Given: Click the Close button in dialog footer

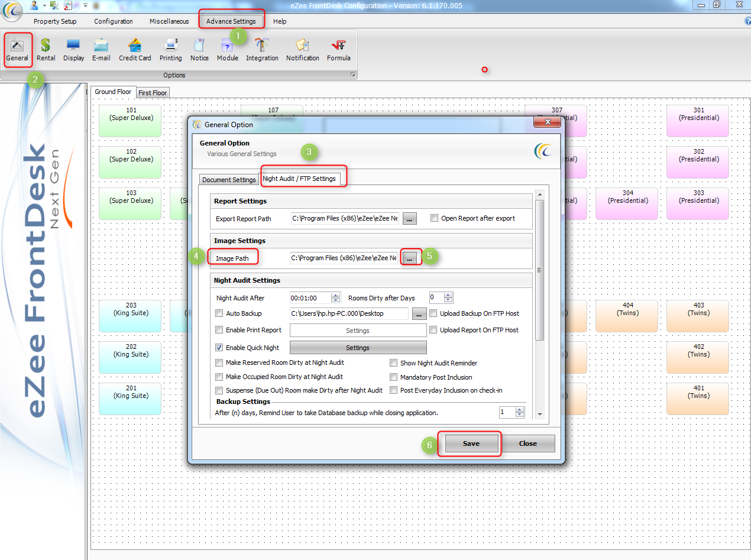Looking at the screenshot, I should (528, 444).
